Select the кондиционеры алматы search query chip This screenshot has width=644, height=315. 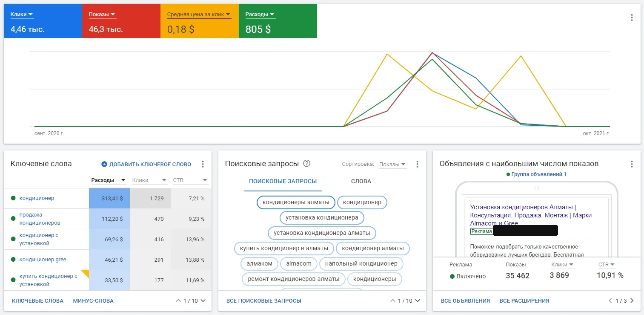pos(296,202)
